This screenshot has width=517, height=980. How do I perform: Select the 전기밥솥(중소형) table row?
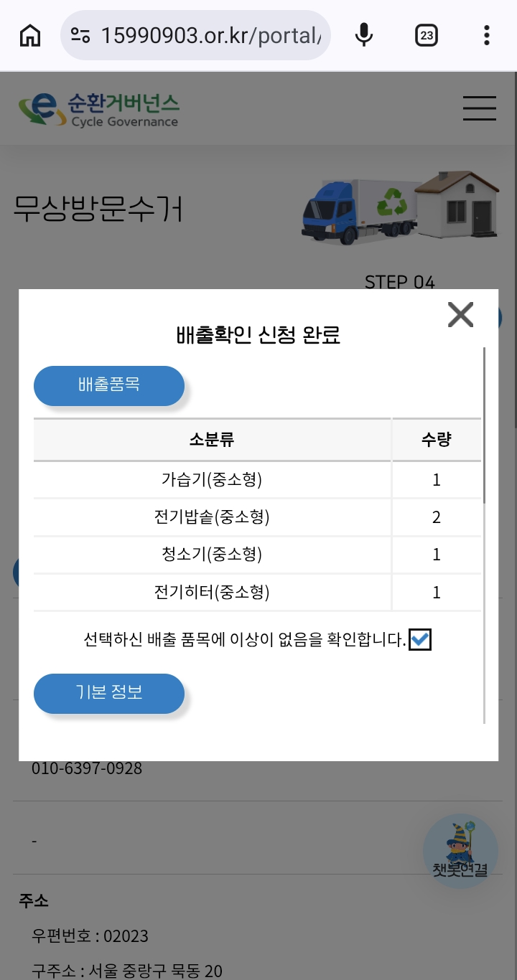point(257,517)
